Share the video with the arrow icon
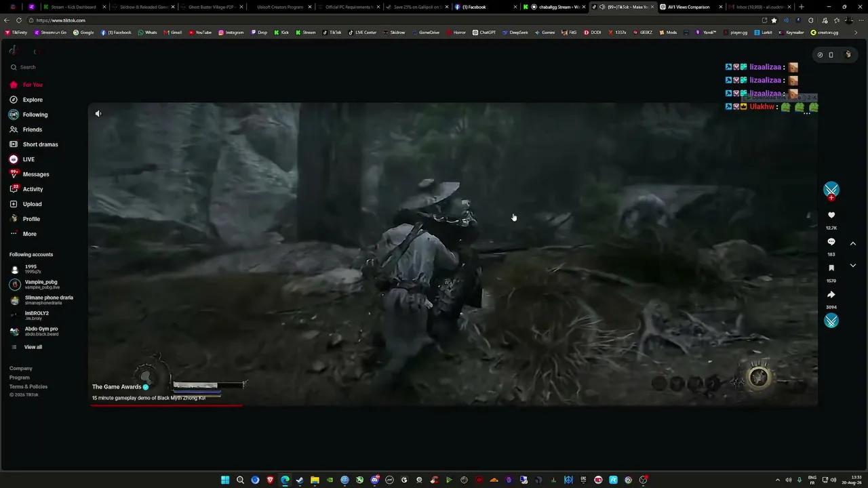This screenshot has width=868, height=488. [x=831, y=295]
